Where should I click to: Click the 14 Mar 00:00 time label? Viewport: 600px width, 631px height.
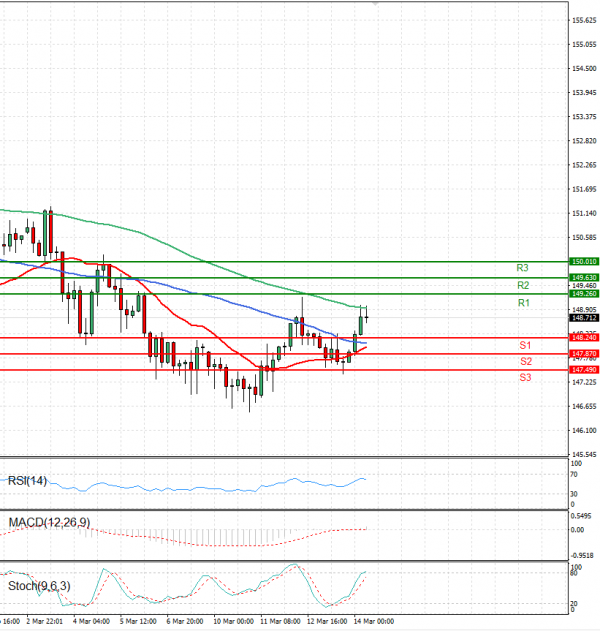[x=374, y=621]
